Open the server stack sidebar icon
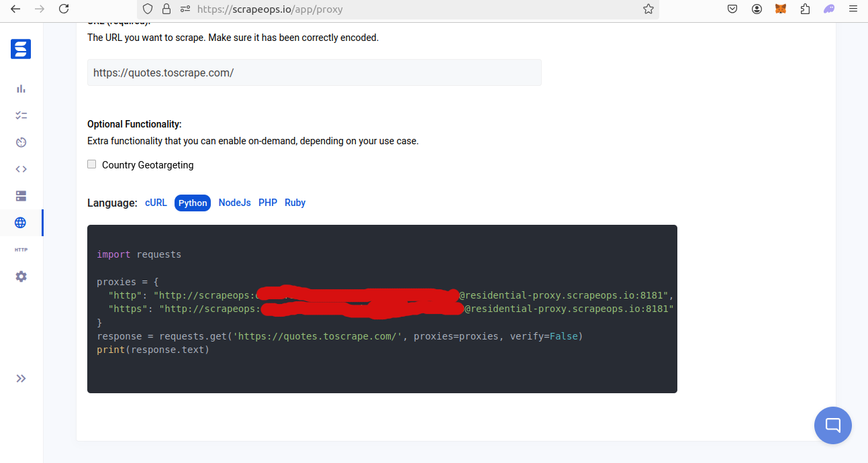Screen dimensions: 868x463 coord(21,196)
